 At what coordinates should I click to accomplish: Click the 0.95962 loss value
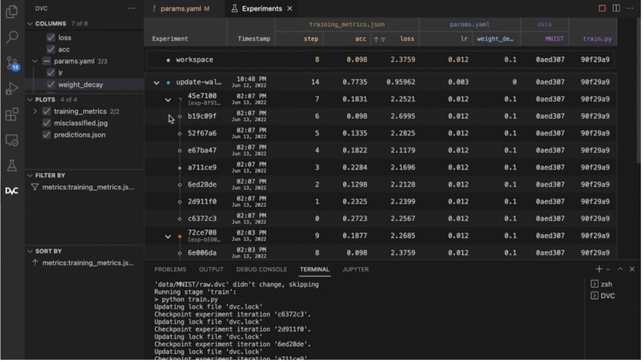click(401, 82)
